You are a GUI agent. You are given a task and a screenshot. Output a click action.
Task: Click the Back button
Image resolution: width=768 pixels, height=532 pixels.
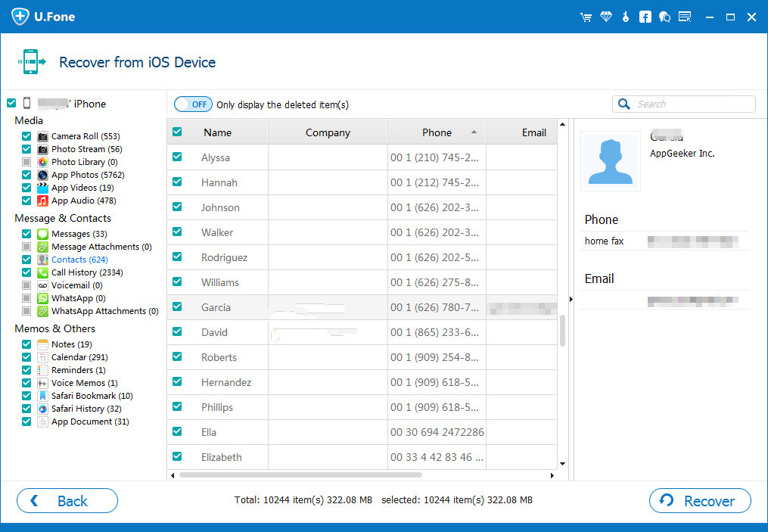[67, 501]
